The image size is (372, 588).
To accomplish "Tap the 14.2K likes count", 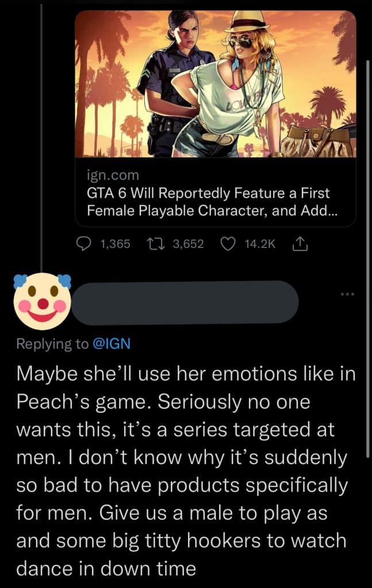I will coord(260,244).
